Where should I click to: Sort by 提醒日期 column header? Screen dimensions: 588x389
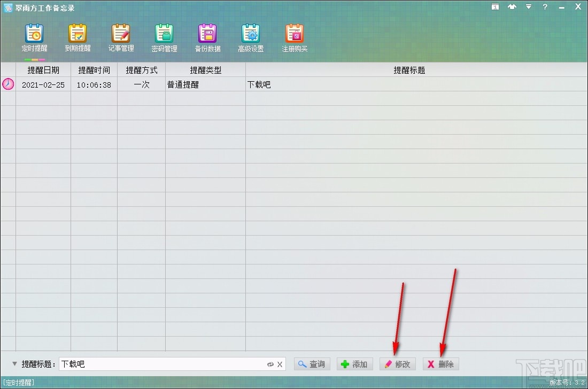43,70
